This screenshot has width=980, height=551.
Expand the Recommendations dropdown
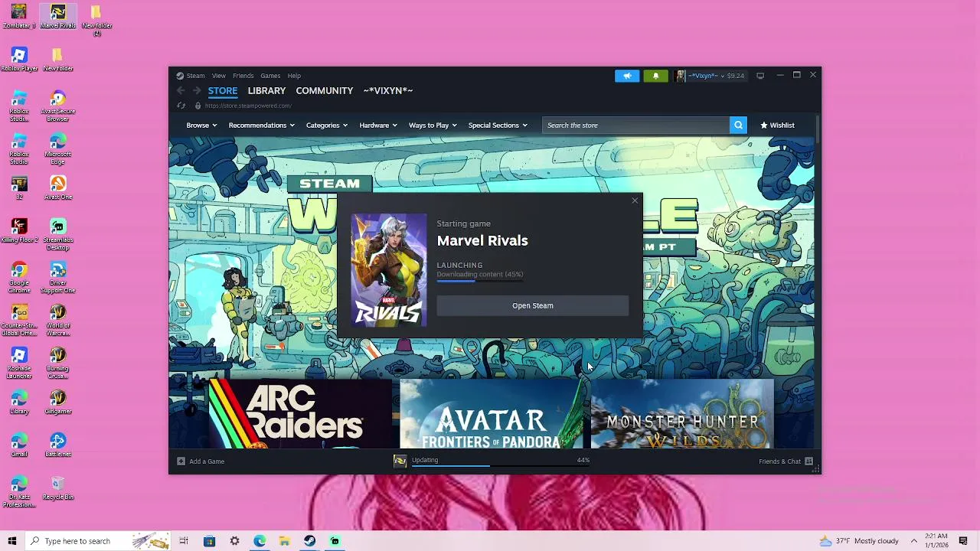pos(261,125)
